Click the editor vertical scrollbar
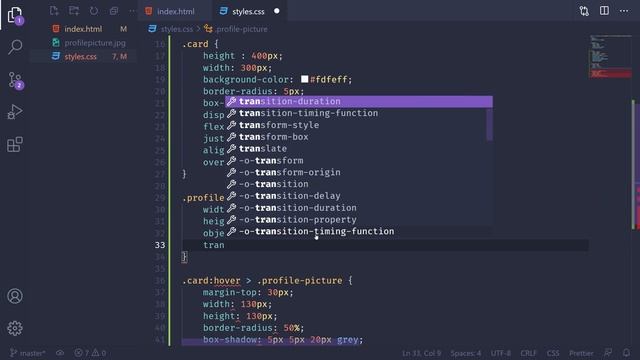640x360 pixels. point(636,163)
